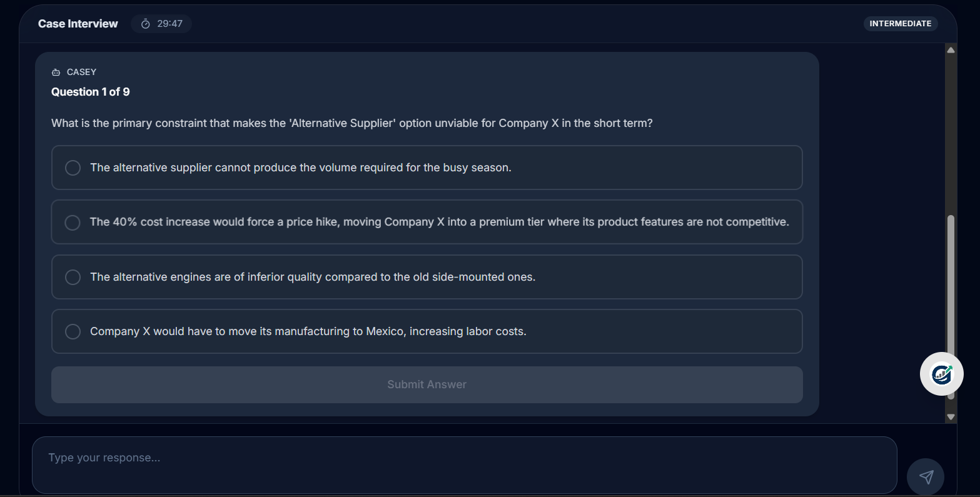Focus the Type your response field

(x=464, y=465)
